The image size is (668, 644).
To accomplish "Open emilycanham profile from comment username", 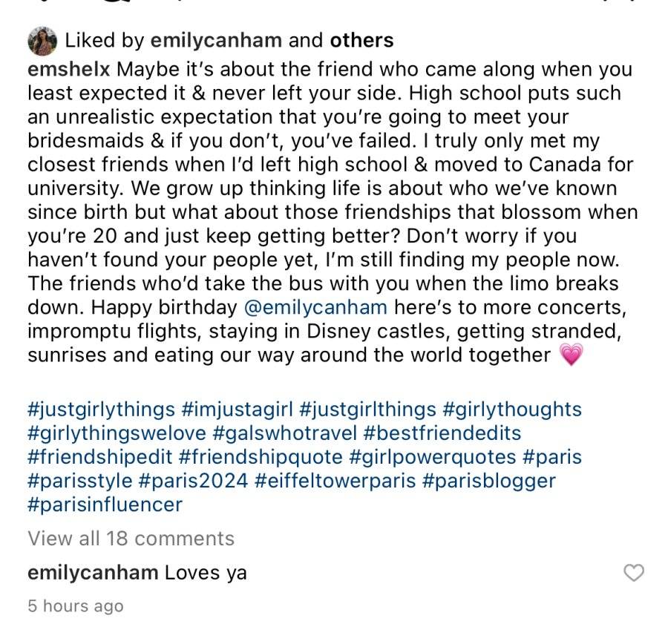I will (93, 573).
